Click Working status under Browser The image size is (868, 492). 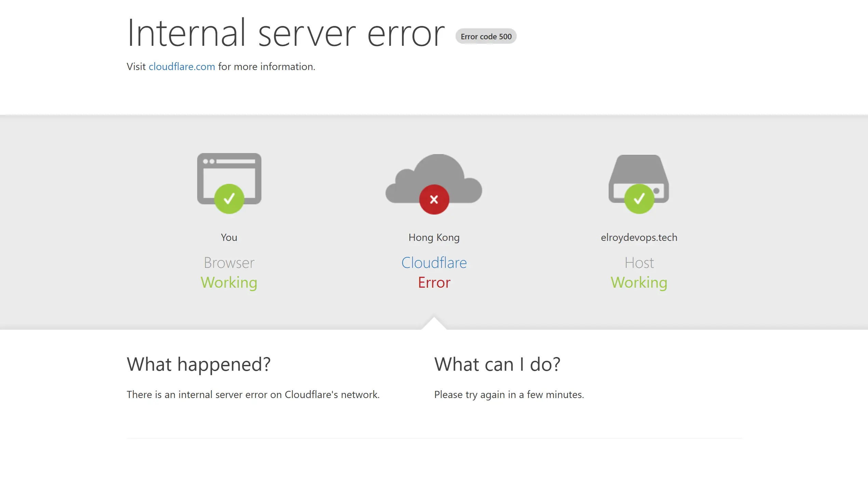click(x=229, y=283)
